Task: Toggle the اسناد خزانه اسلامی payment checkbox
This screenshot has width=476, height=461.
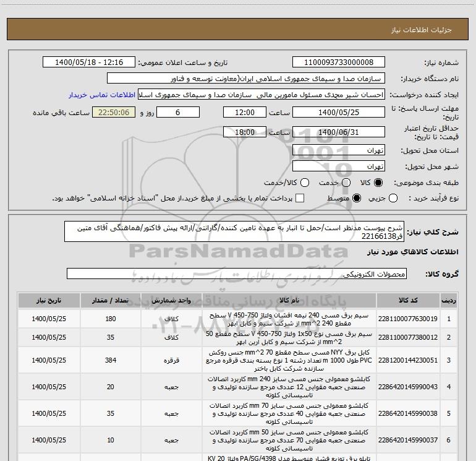Action: [300, 199]
